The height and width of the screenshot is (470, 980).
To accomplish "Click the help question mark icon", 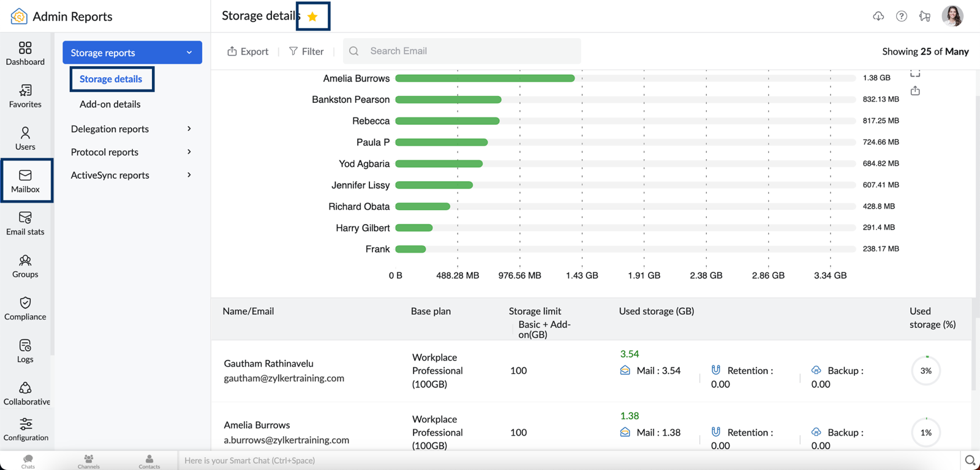I will tap(901, 17).
